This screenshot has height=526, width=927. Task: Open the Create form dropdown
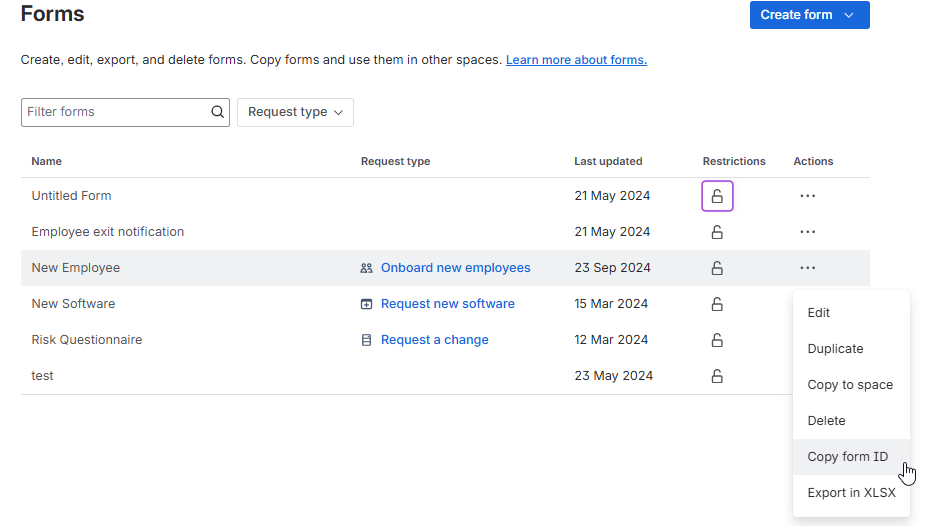click(x=809, y=15)
